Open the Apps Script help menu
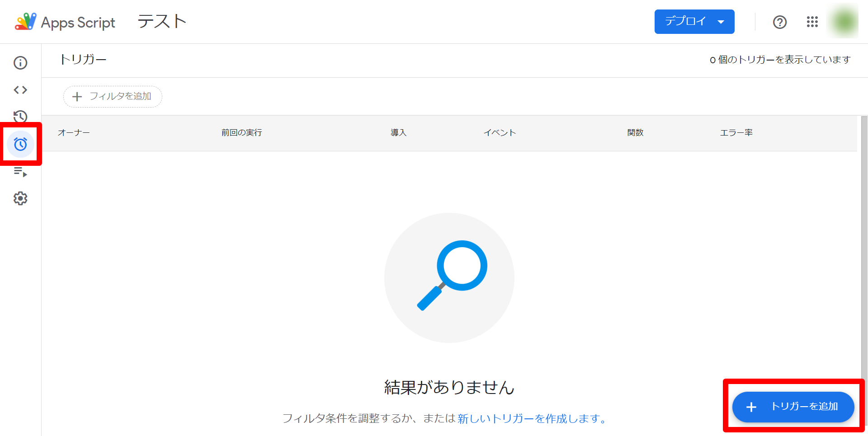868x436 pixels. [779, 22]
